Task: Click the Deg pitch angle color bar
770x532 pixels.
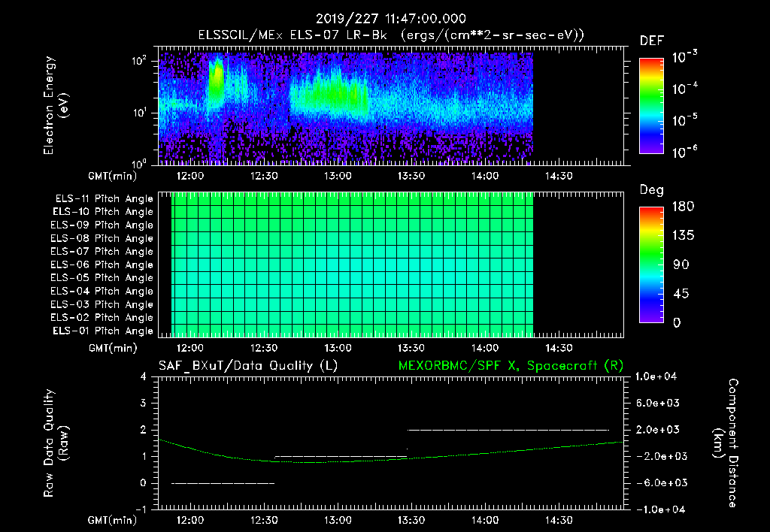Action: click(x=652, y=264)
